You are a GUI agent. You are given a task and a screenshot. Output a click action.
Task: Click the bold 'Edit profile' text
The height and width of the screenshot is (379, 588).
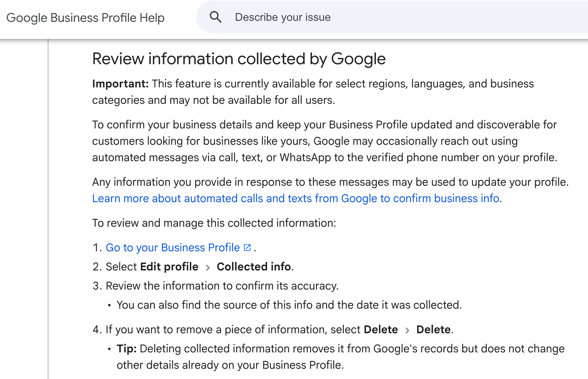(x=169, y=267)
